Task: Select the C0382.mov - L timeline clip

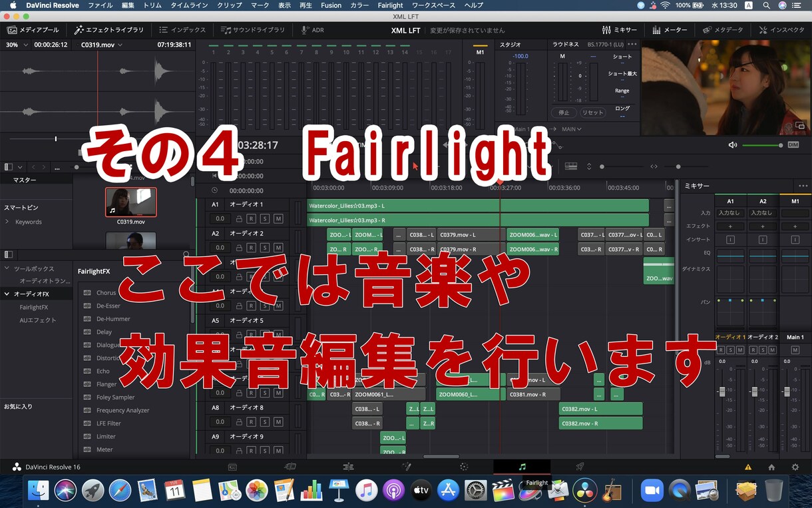Action: (x=600, y=409)
